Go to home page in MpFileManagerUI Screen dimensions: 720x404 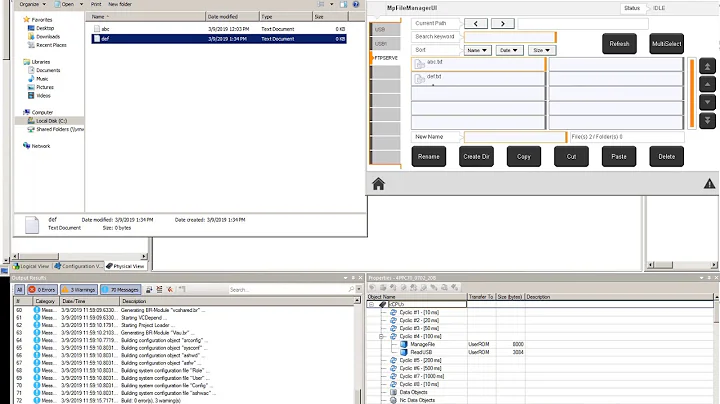click(378, 184)
